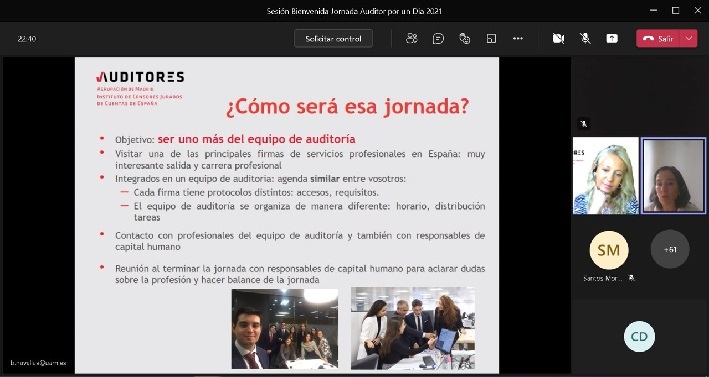Toggle the microphone mute button
This screenshot has width=709, height=377.
[585, 39]
